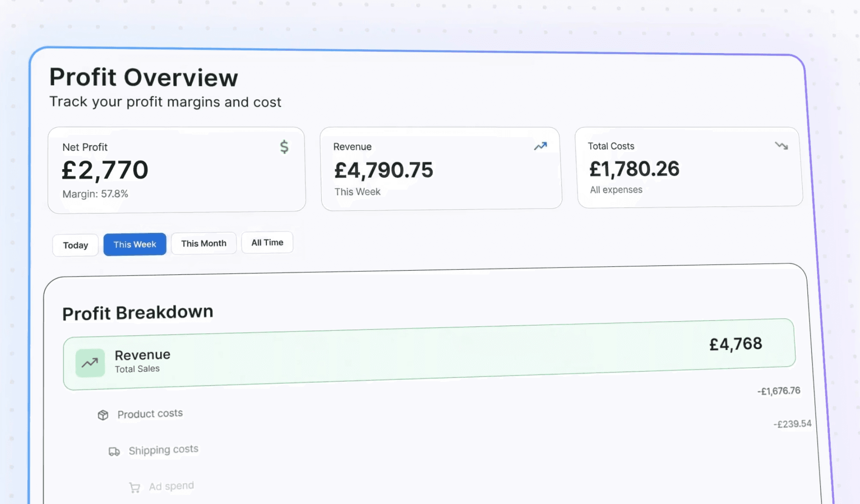Expand the Shipping costs entry

click(x=164, y=450)
